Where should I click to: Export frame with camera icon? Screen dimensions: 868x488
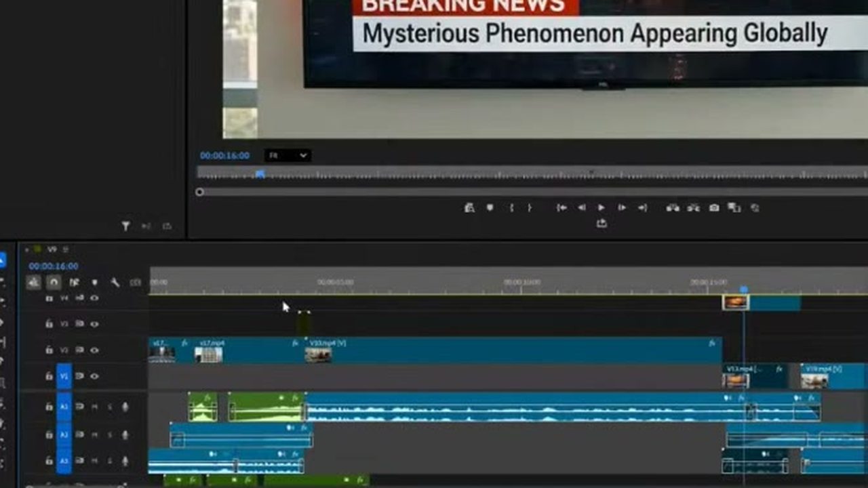click(714, 207)
